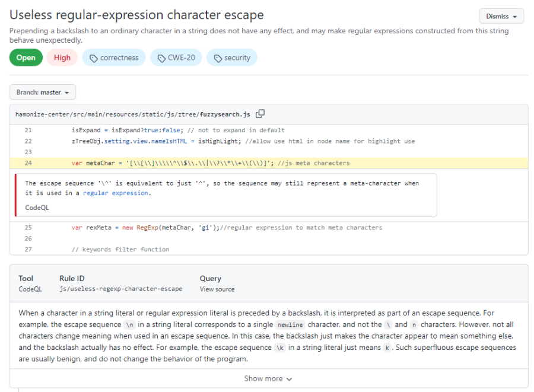Copy the fuzzysearch.js file path

tap(260, 114)
